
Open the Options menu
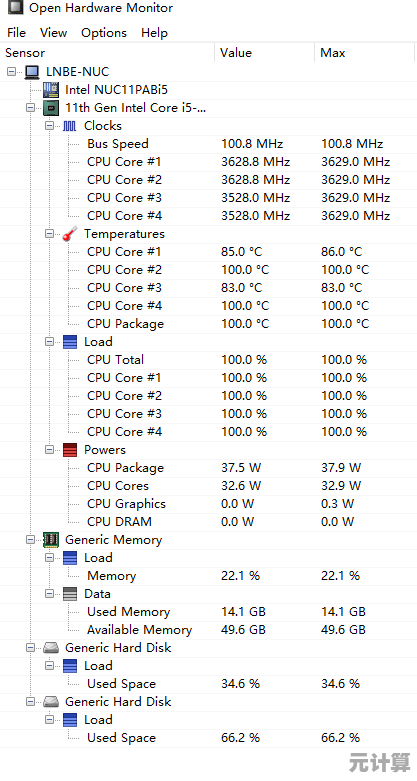click(x=104, y=33)
